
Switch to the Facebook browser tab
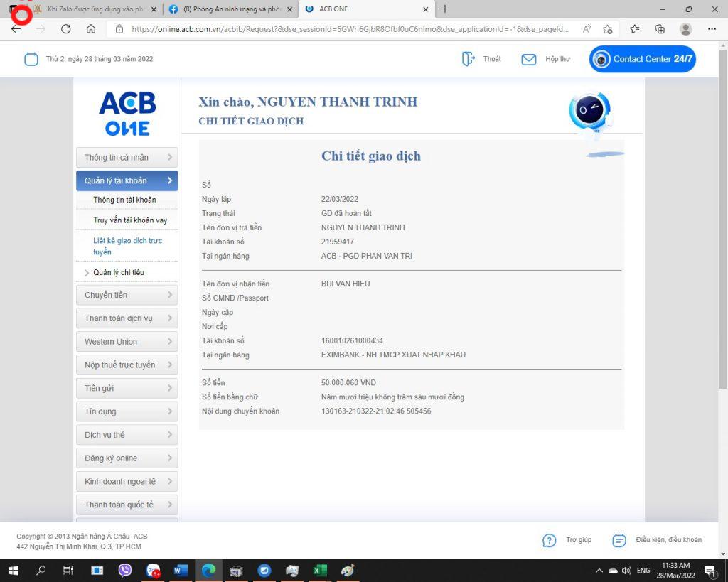(227, 9)
